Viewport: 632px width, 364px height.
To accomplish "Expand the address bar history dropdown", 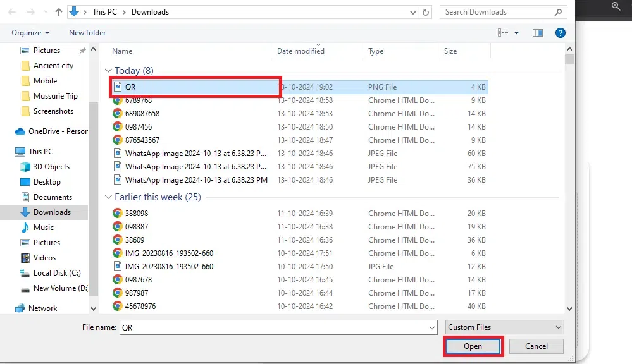I will pyautogui.click(x=412, y=13).
